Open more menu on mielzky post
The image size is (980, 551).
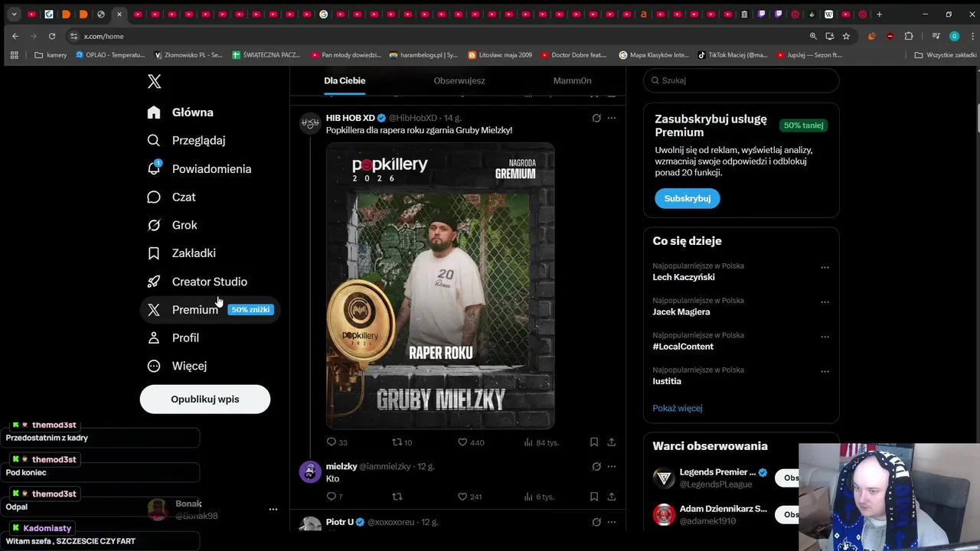[611, 466]
